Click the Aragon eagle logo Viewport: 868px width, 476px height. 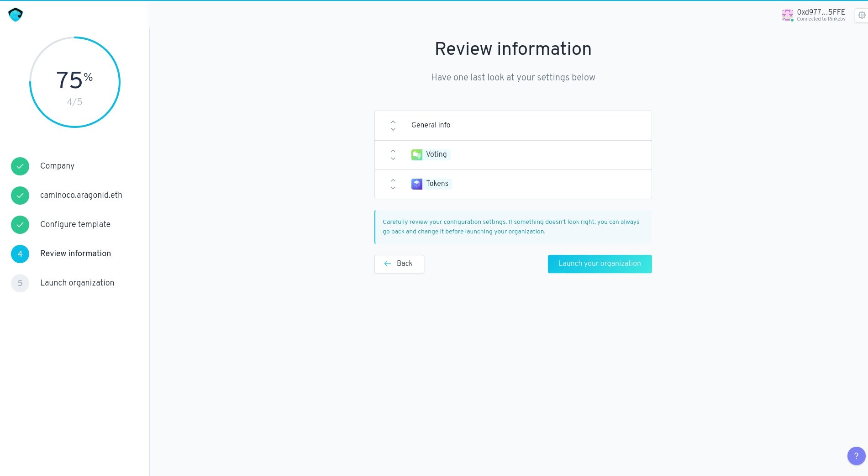pyautogui.click(x=16, y=15)
